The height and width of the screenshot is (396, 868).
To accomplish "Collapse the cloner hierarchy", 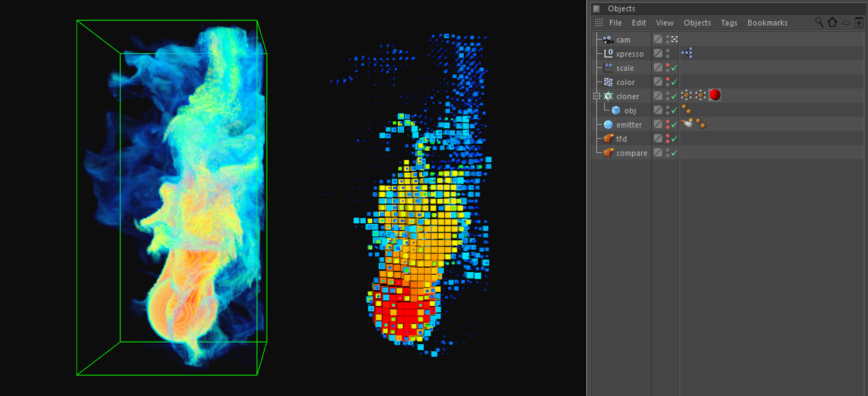I will point(597,96).
